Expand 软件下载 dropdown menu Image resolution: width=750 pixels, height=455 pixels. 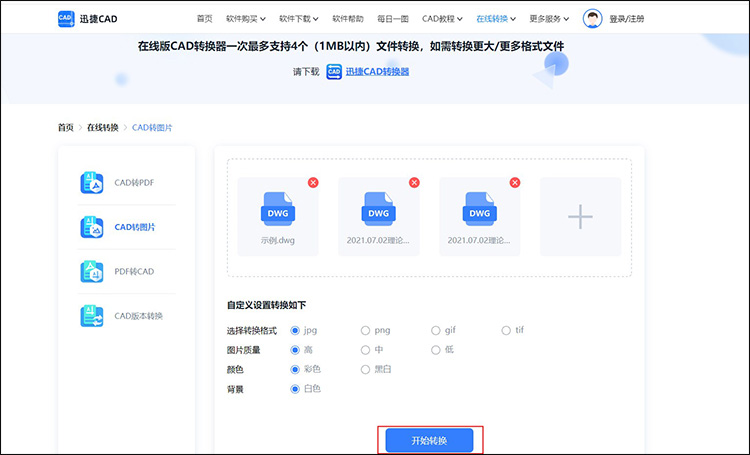coord(298,19)
